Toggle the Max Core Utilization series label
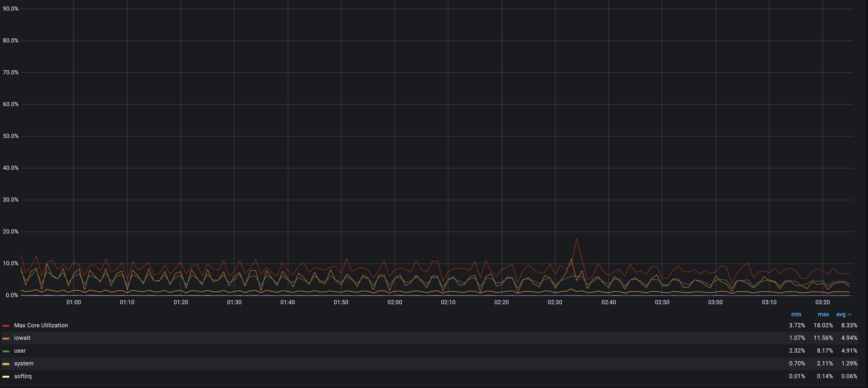This screenshot has height=388, width=868. 41,325
